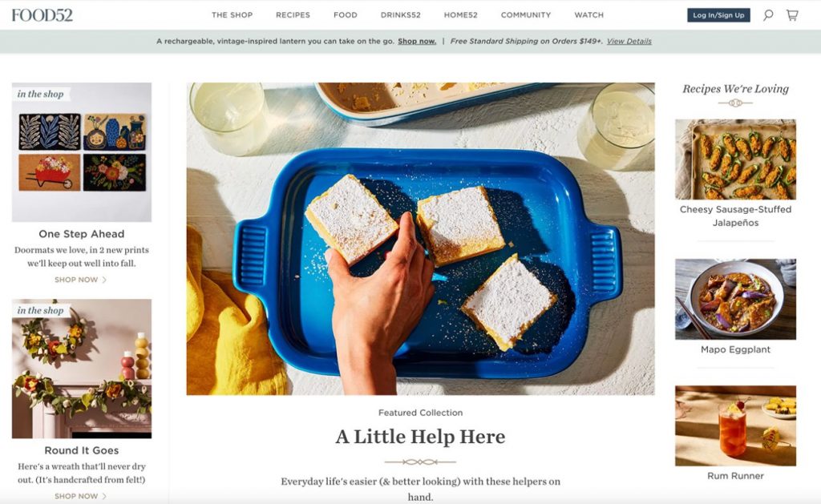
Task: Click the FOOD52 logo
Action: [42, 15]
